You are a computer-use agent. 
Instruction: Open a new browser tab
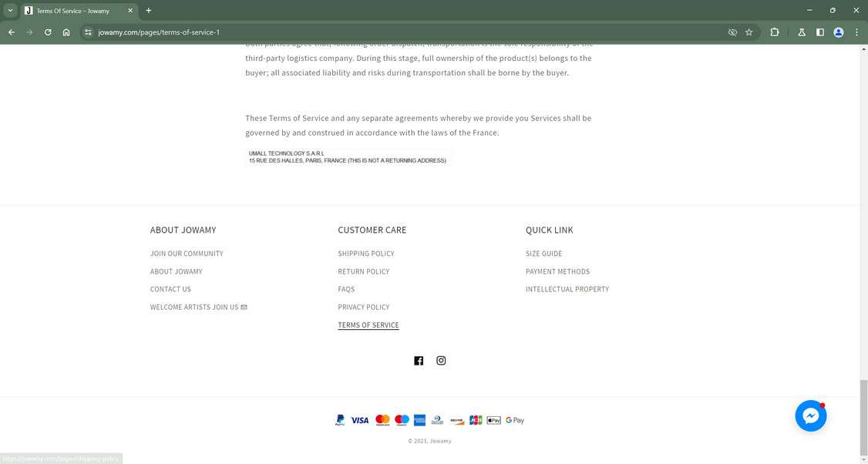(147, 10)
